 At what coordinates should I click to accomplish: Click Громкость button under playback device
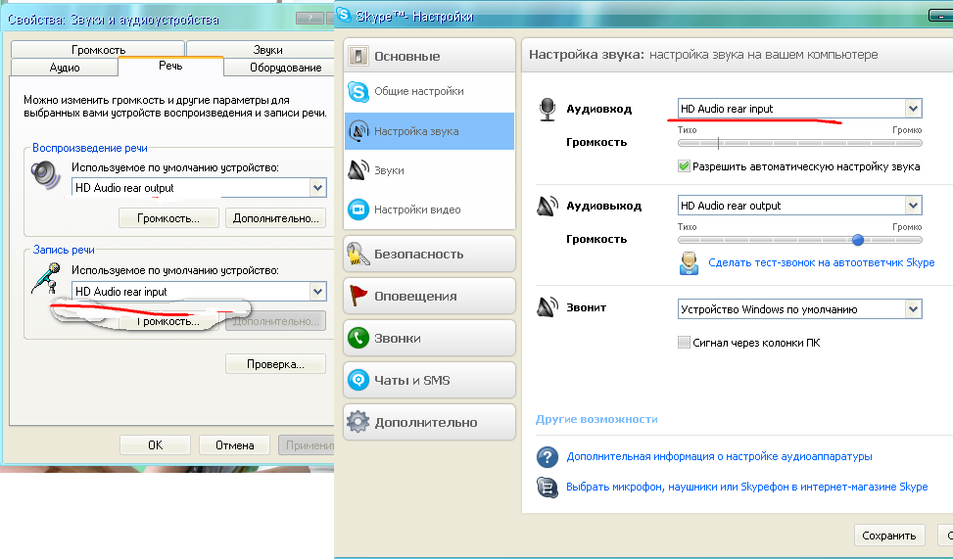click(x=168, y=218)
